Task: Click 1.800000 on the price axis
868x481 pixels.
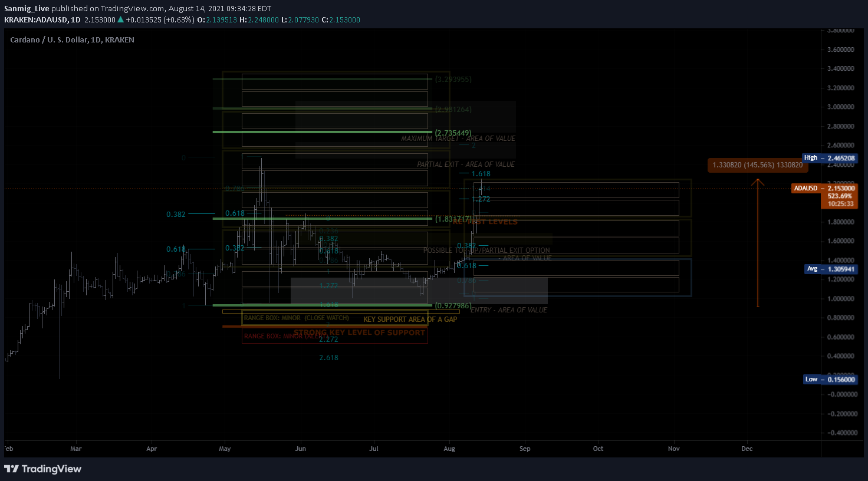Action: pyautogui.click(x=841, y=222)
